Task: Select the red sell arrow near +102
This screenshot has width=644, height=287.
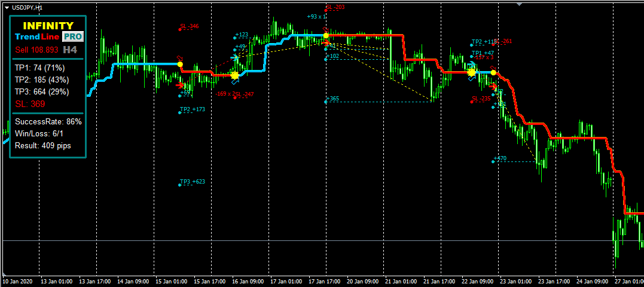Action: (x=325, y=42)
